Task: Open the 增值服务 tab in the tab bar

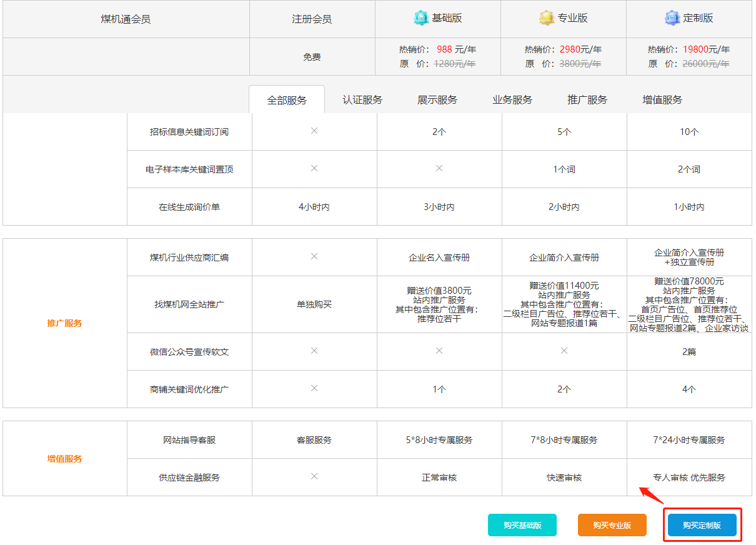Action: [662, 100]
